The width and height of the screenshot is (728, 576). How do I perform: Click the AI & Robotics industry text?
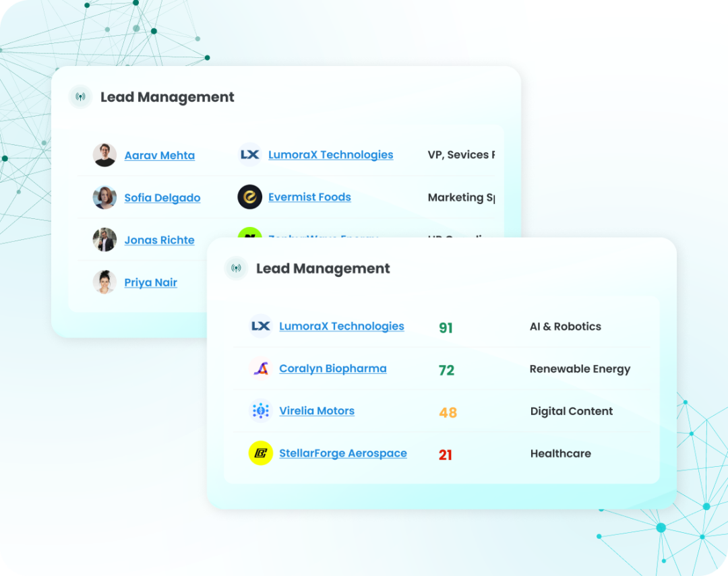tap(565, 327)
